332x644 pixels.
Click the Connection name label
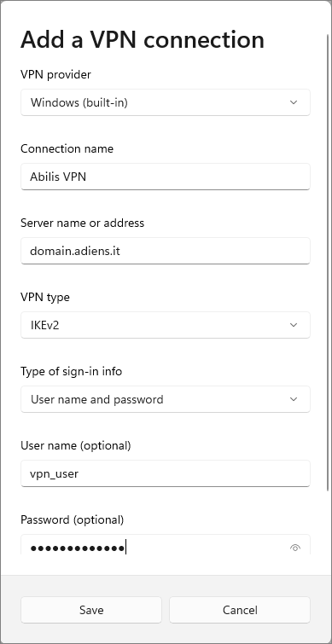pyautogui.click(x=67, y=148)
